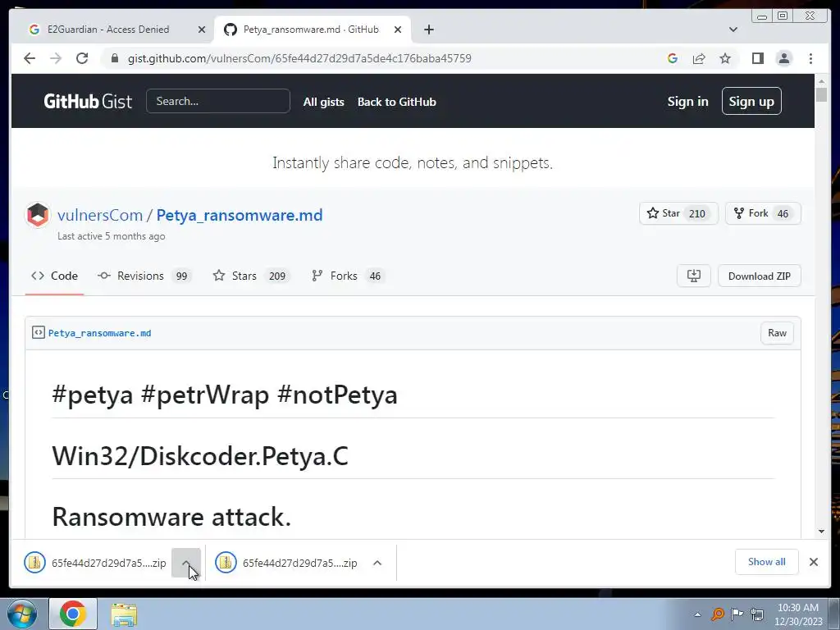Open the Chrome profile avatar menu
Image resolution: width=840 pixels, height=630 pixels.
coord(783,58)
